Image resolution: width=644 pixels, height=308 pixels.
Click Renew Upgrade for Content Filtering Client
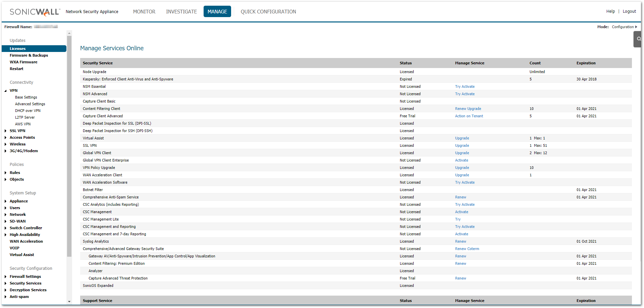click(468, 109)
